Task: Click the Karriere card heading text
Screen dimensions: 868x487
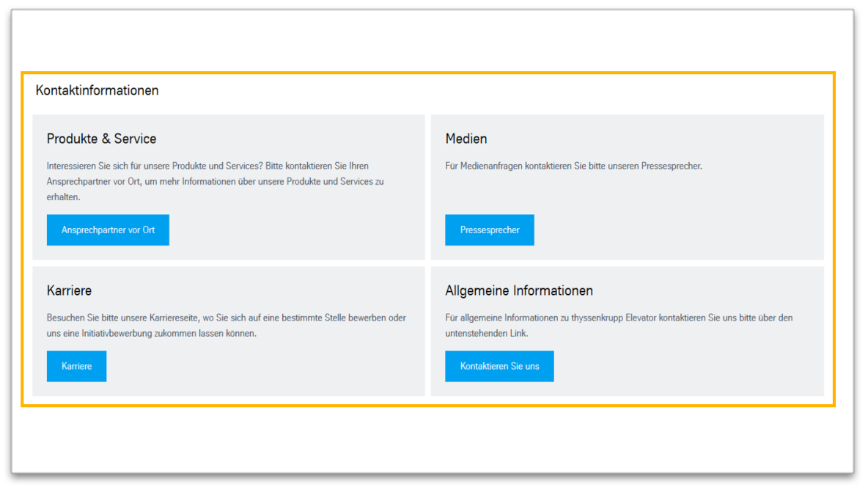Action: 69,290
